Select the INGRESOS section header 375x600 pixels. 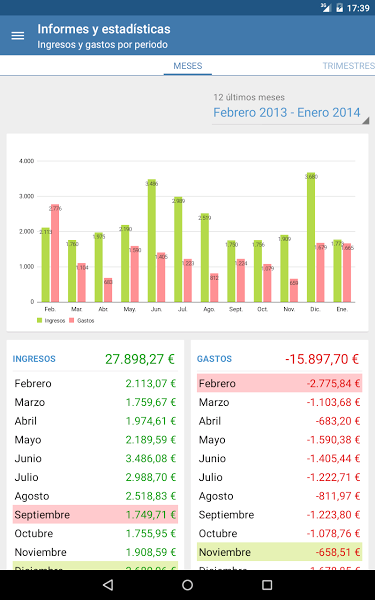(x=34, y=359)
